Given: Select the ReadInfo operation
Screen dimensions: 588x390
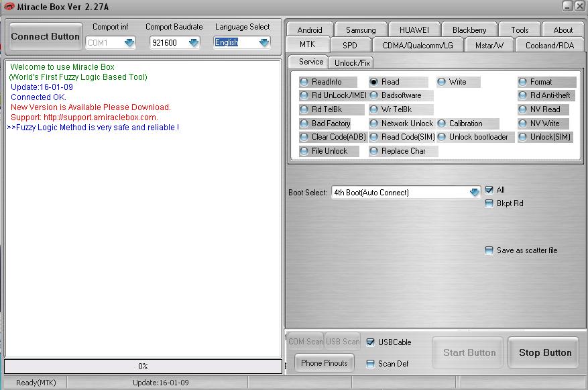Looking at the screenshot, I should 304,81.
